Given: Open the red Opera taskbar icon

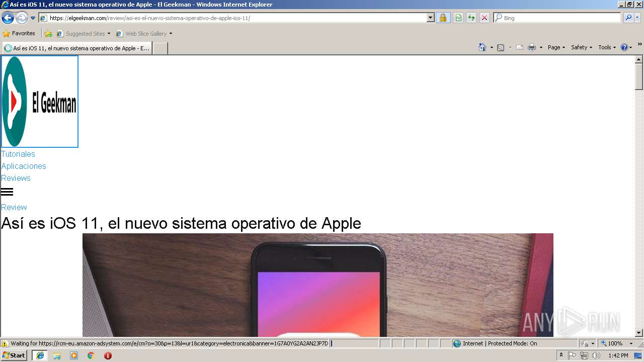Looking at the screenshot, I should (108, 355).
